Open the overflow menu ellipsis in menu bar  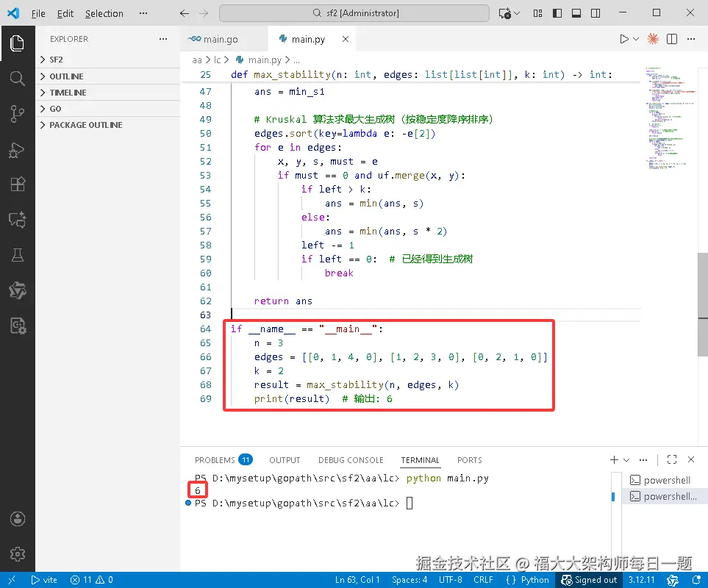tap(143, 13)
